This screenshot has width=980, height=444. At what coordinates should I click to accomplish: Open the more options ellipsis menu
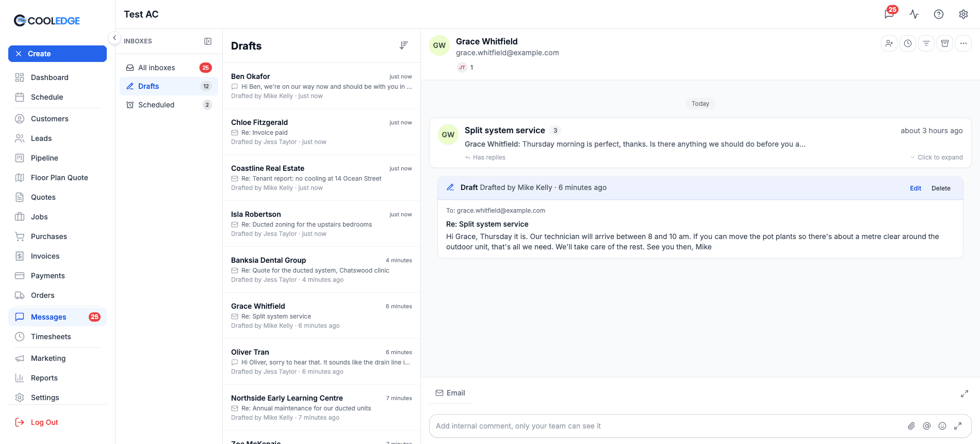point(963,43)
